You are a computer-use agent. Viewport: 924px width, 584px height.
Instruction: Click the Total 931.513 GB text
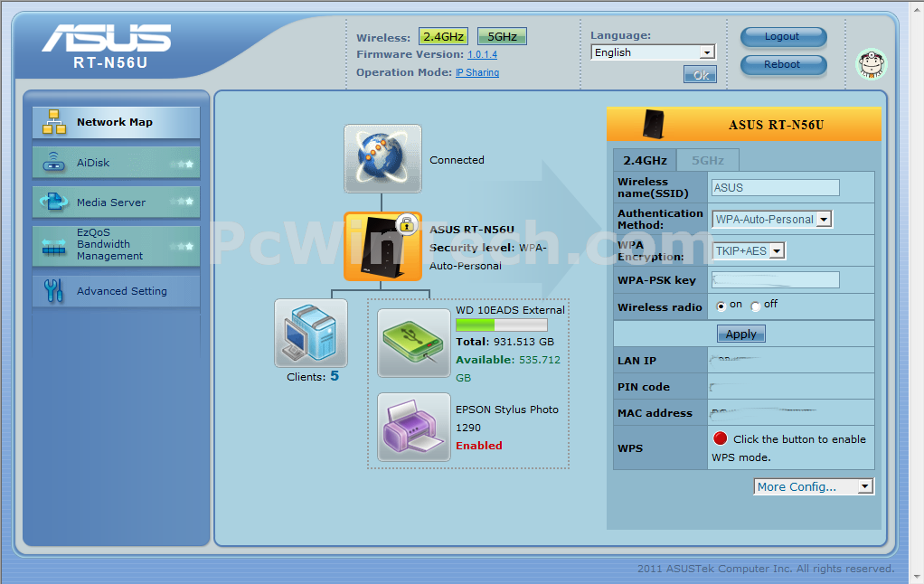(505, 342)
